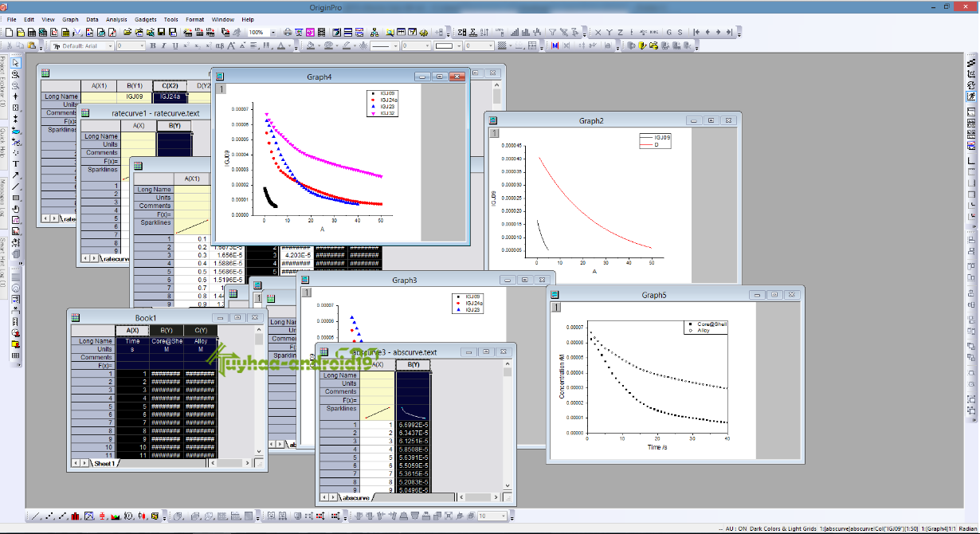Toggle layer 1 button in Graph4
Screen dimensions: 980x534
[x=223, y=90]
